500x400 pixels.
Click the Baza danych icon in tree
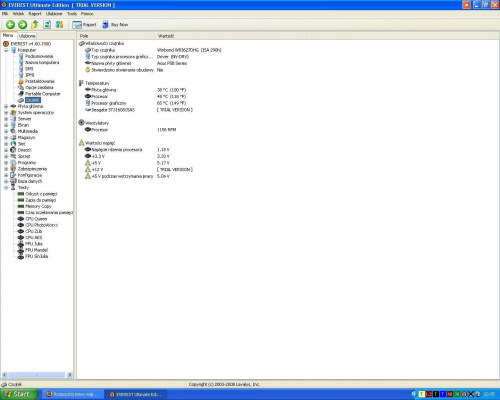(x=13, y=181)
